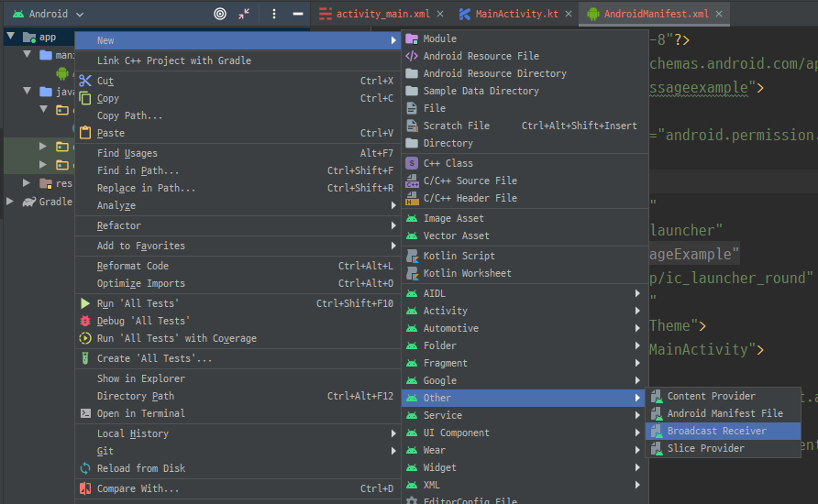Expand the Service submenu arrow
Screen dimensions: 818x504
[x=637, y=415]
